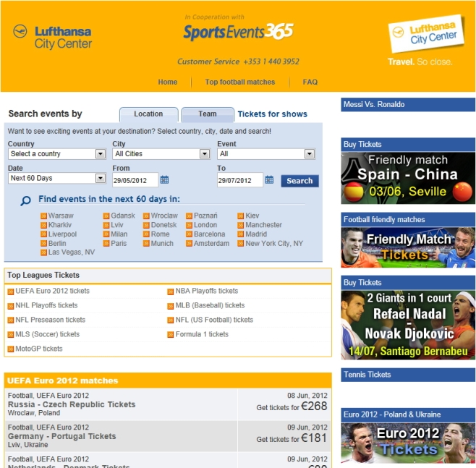Open the Amsterdam events link
The height and width of the screenshot is (468, 476).
coord(211,244)
